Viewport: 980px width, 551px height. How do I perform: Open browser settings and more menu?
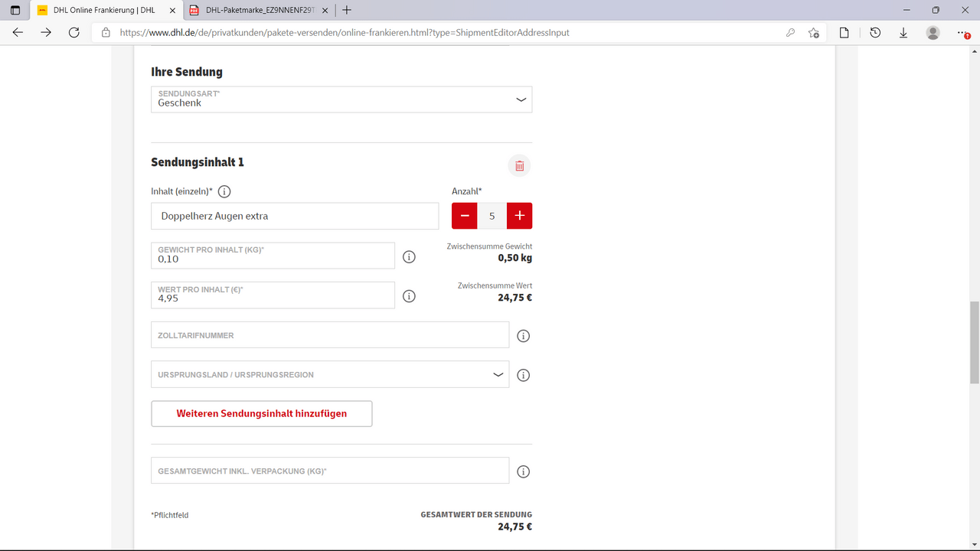coord(962,33)
